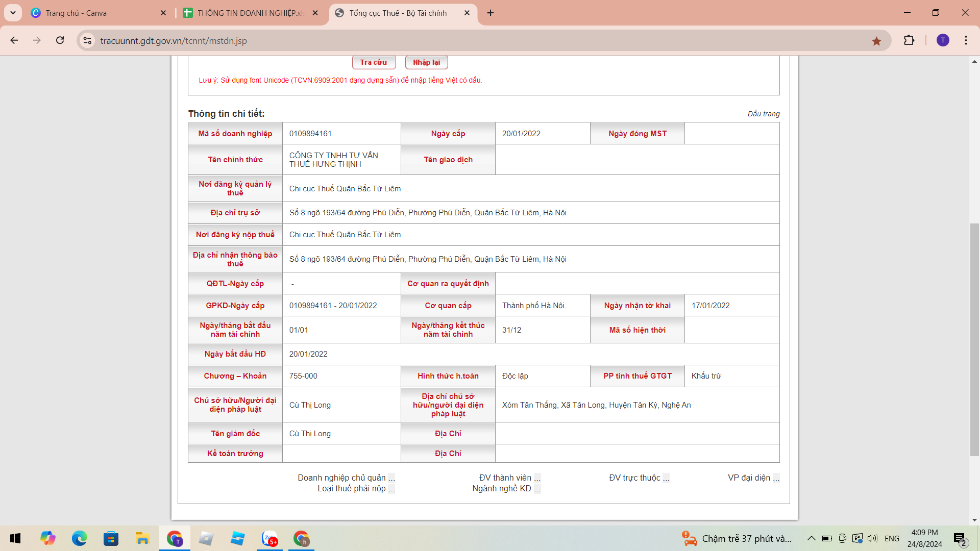The height and width of the screenshot is (551, 980).
Task: Click the Địa chỉ trụ sở address value
Action: [428, 213]
